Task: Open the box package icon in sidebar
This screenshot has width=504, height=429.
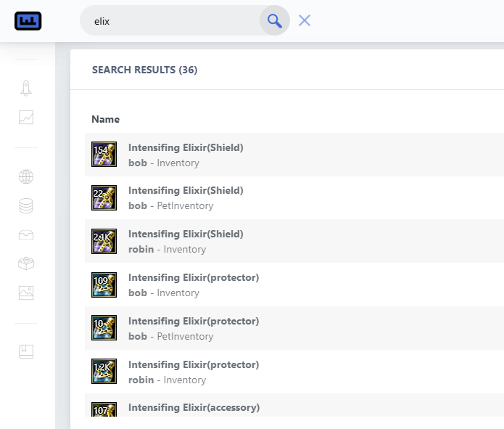Action: coord(26,263)
